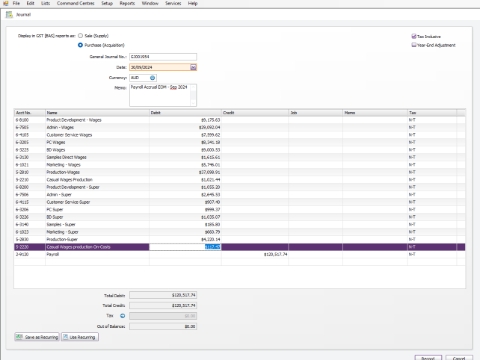Select the Product Development - Super row
480x360 pixels.
coord(240,187)
